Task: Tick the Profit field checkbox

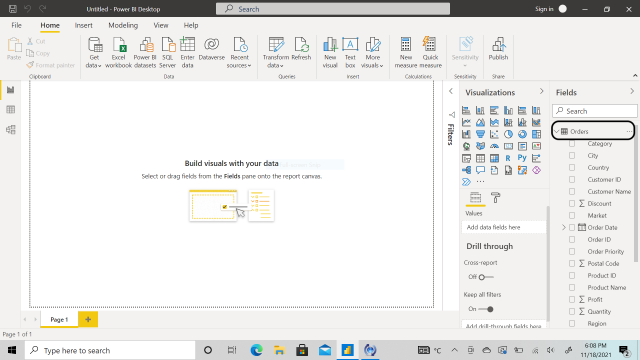Action: pos(572,299)
